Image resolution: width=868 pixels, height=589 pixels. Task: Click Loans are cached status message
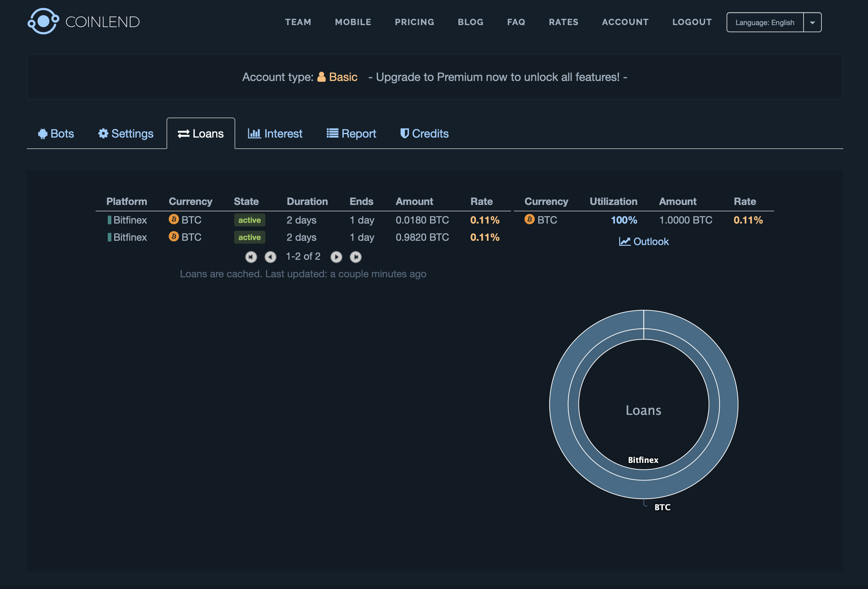coord(303,274)
